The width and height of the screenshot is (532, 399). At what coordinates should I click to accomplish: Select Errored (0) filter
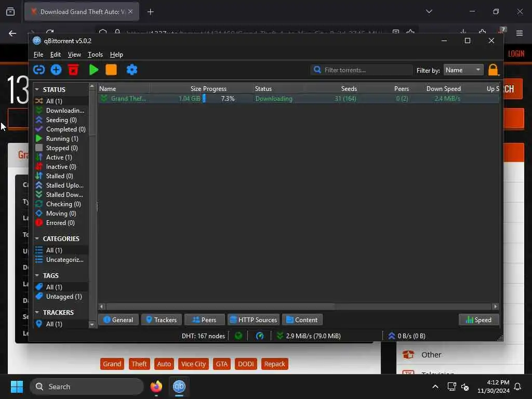(x=61, y=223)
